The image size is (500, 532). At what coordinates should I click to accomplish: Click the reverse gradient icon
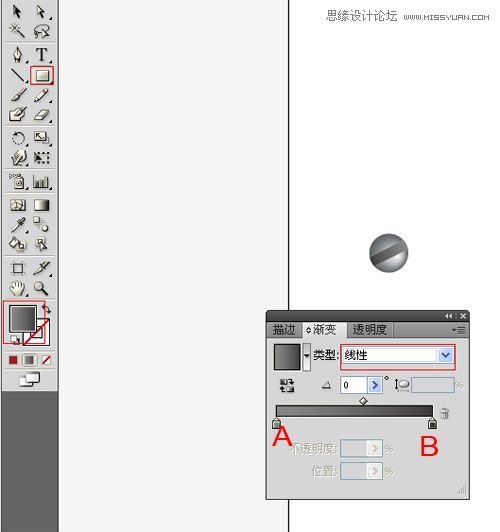coord(287,385)
